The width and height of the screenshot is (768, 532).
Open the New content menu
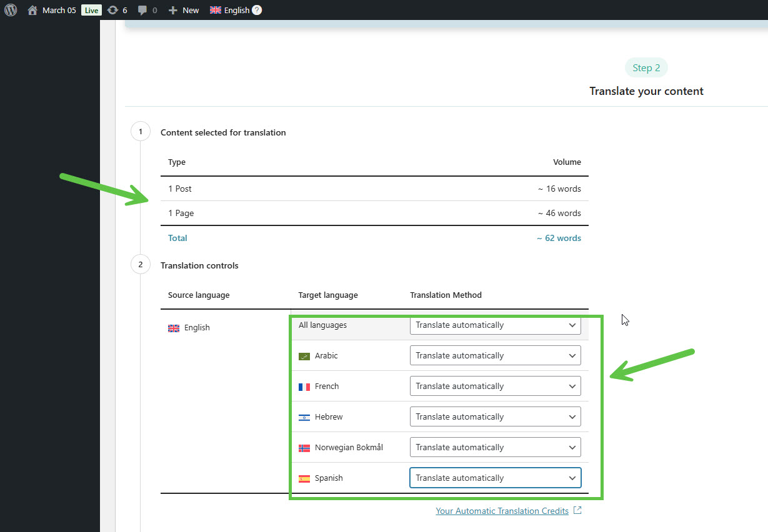click(x=191, y=10)
